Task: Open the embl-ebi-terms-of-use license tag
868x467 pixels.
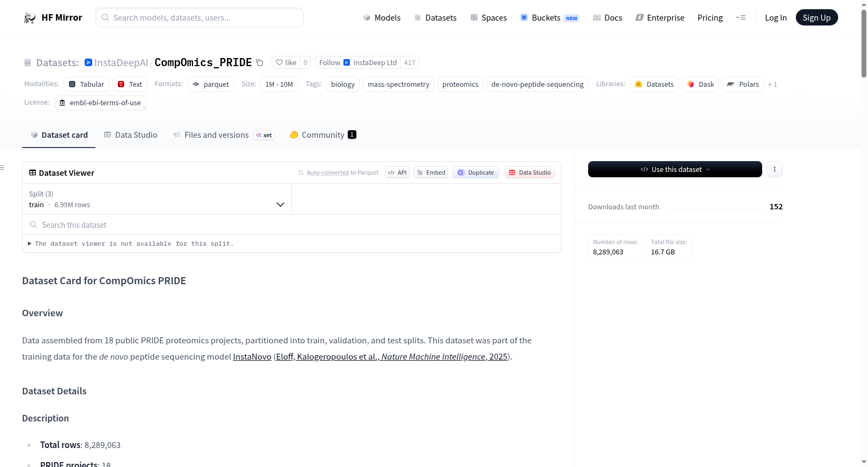Action: (100, 103)
